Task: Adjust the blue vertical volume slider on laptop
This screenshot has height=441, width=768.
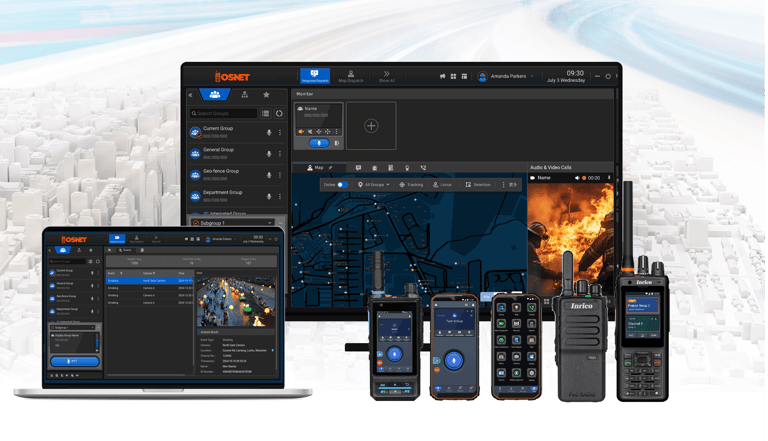Action: (97, 341)
